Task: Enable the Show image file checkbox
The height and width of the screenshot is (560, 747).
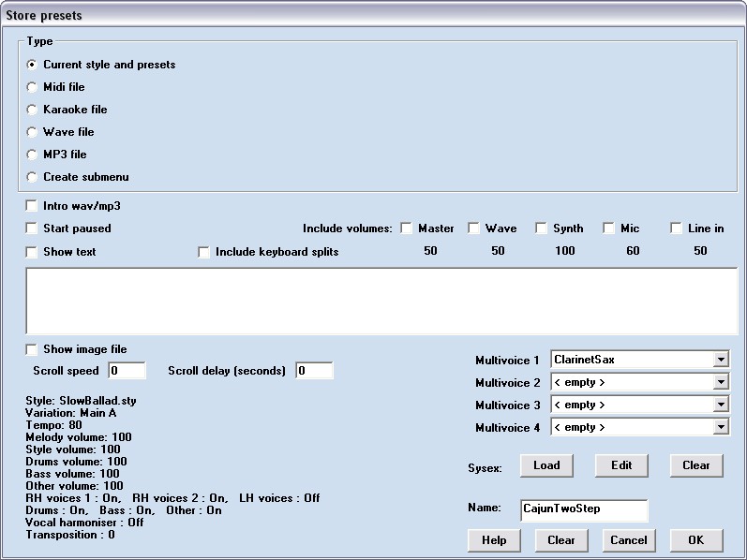Action: (x=32, y=349)
